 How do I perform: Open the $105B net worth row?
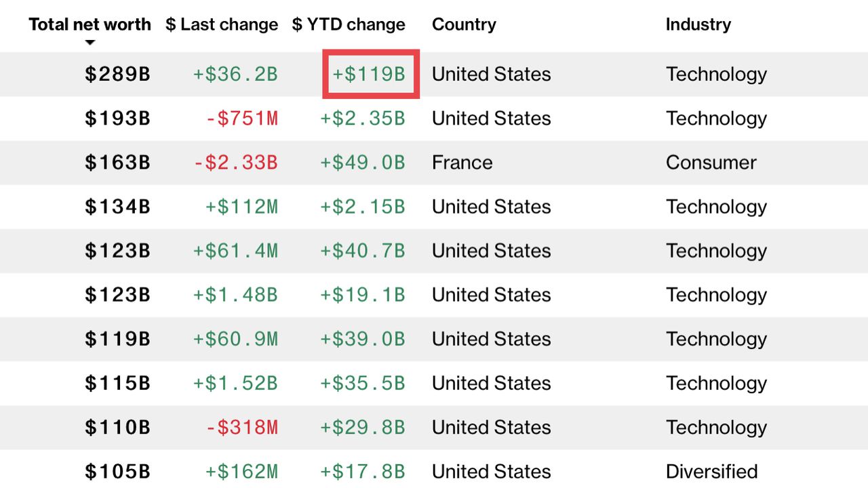[x=434, y=471]
